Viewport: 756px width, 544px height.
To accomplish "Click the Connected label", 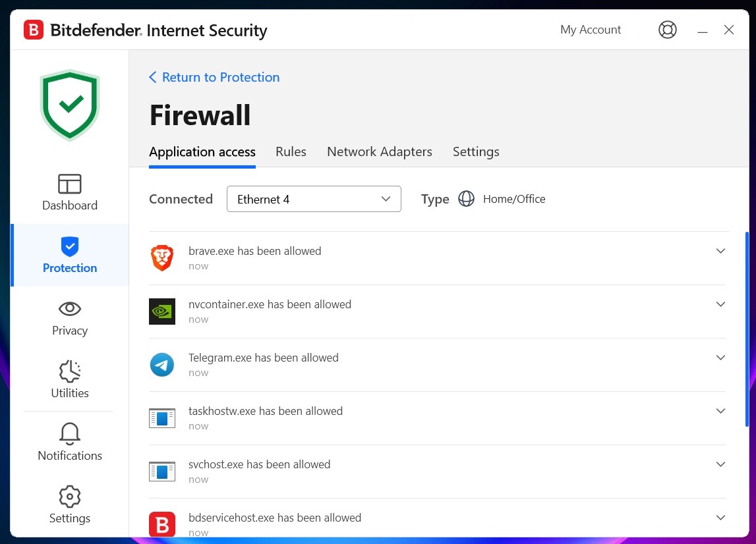I will click(x=181, y=199).
